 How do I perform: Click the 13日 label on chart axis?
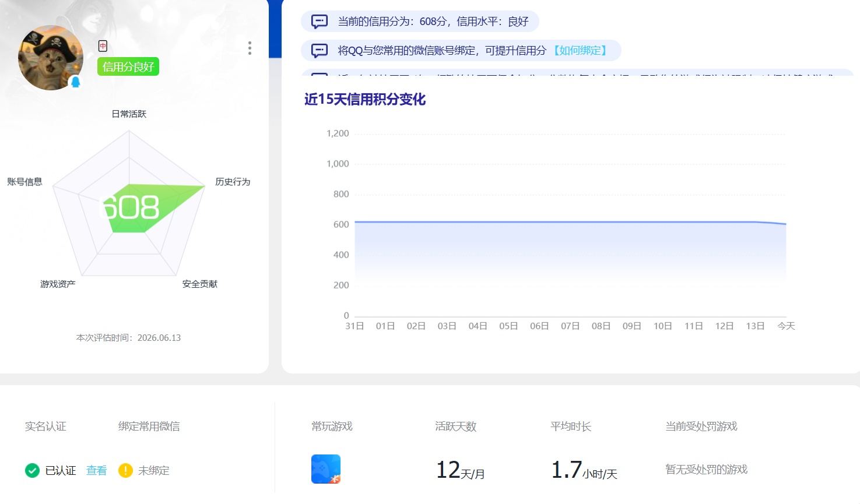755,326
